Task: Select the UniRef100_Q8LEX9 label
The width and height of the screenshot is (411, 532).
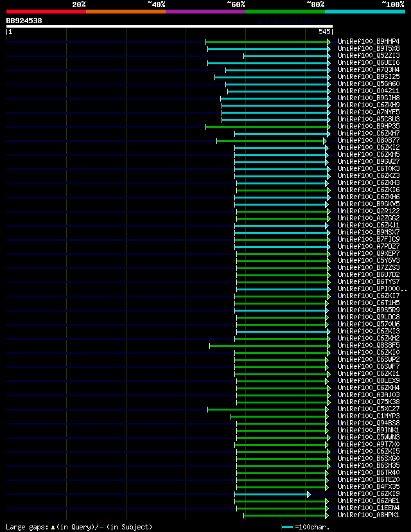Action: coord(369,380)
